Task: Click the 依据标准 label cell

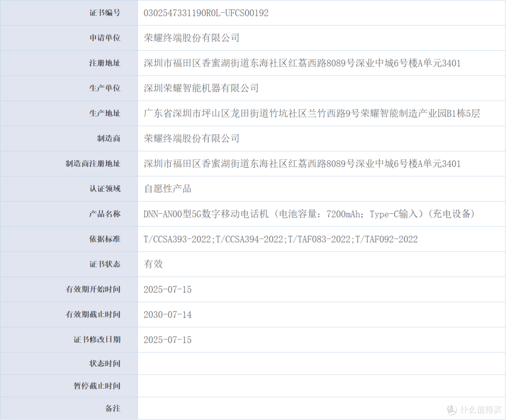Action: pos(69,239)
